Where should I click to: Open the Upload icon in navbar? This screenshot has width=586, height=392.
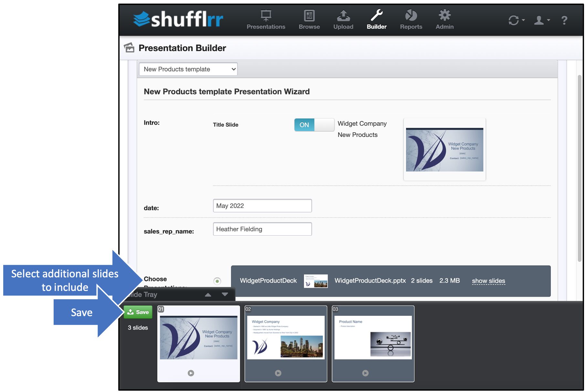(343, 15)
